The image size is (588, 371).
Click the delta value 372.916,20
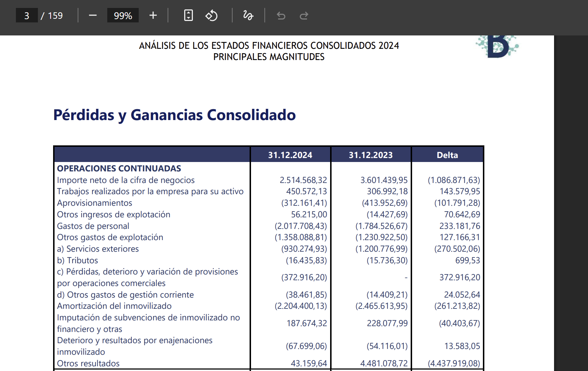[x=460, y=277]
